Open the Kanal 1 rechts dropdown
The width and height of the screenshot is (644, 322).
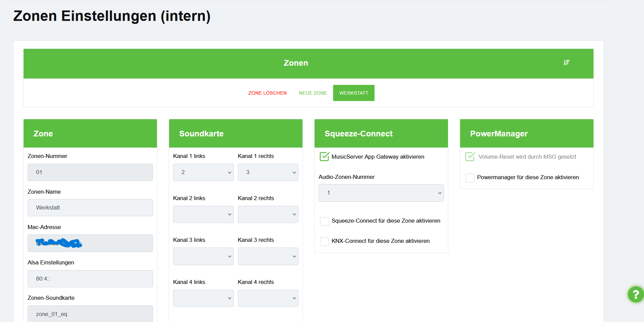pyautogui.click(x=268, y=172)
